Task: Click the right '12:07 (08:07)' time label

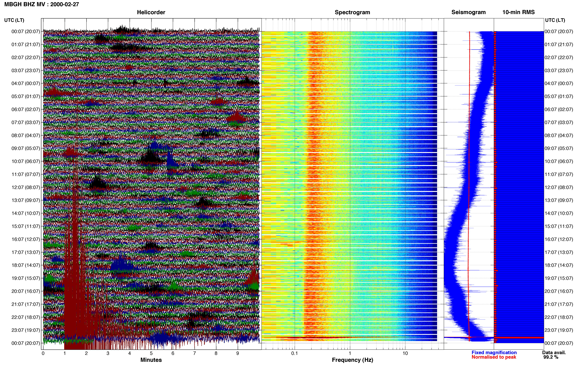Action: coord(559,187)
